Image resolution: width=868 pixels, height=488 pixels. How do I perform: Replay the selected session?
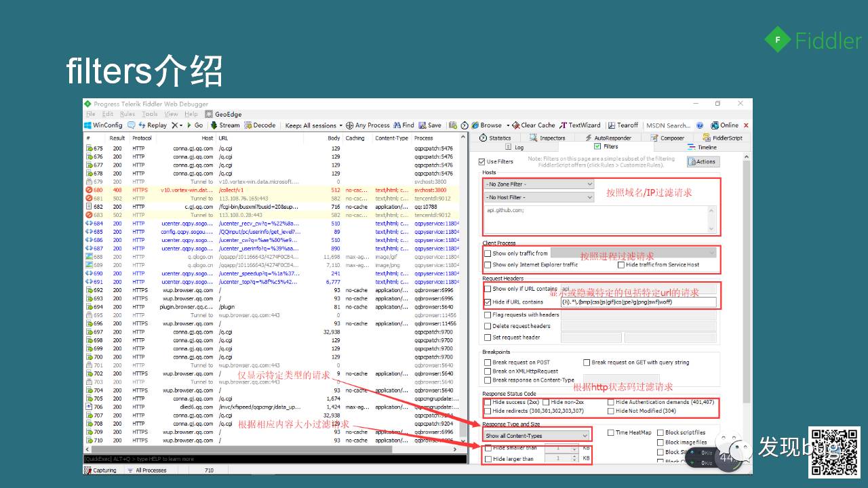pos(153,125)
